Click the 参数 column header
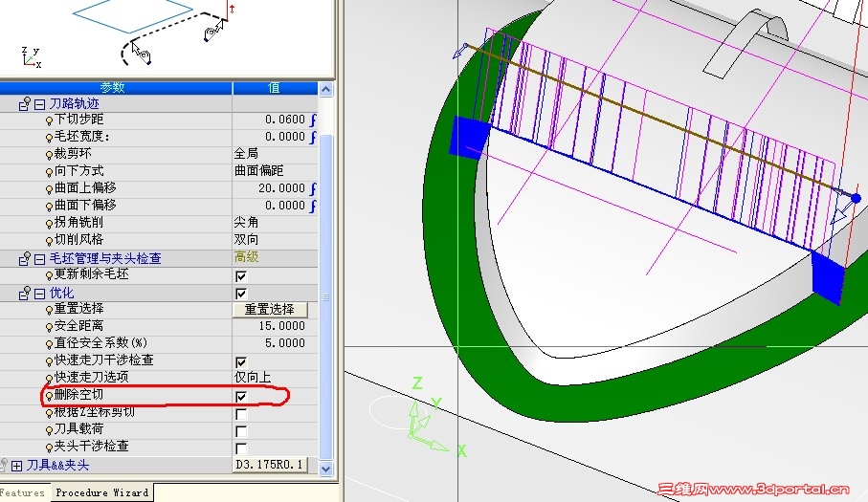Screen dimensions: 868x502 tap(116, 87)
